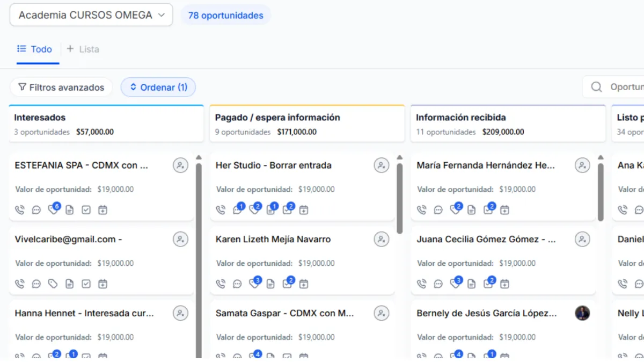Open Her Studio - Borrar entrada opportunity
The width and height of the screenshot is (644, 362).
274,165
